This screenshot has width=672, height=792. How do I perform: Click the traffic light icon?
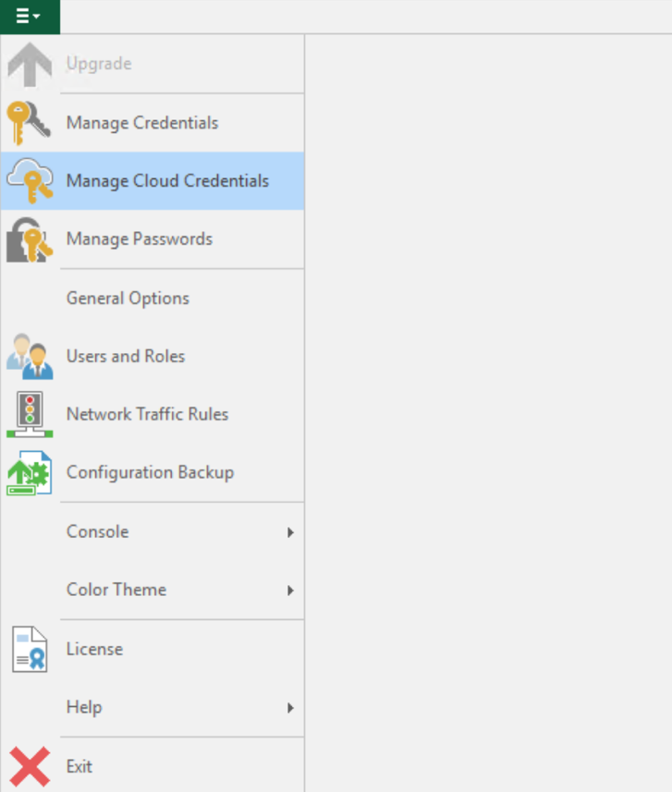point(30,414)
